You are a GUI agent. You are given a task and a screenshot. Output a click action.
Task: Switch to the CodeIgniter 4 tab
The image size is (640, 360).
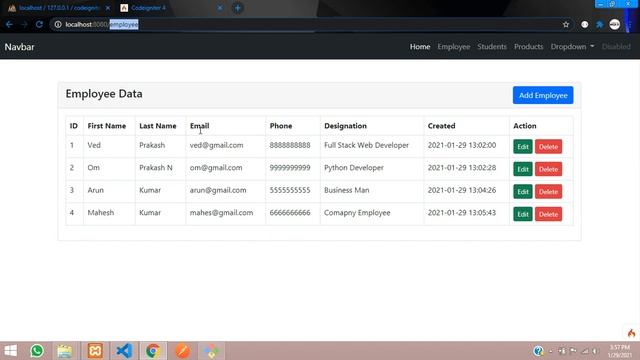click(x=171, y=8)
